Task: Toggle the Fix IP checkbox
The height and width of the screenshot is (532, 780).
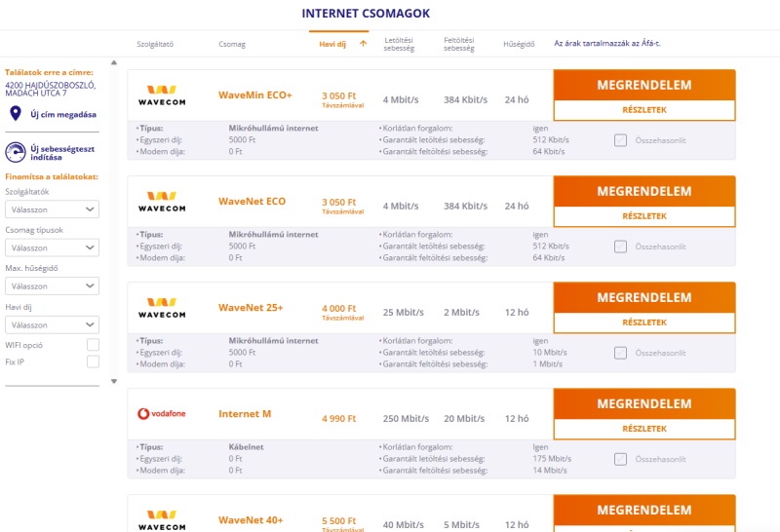Action: (93, 361)
